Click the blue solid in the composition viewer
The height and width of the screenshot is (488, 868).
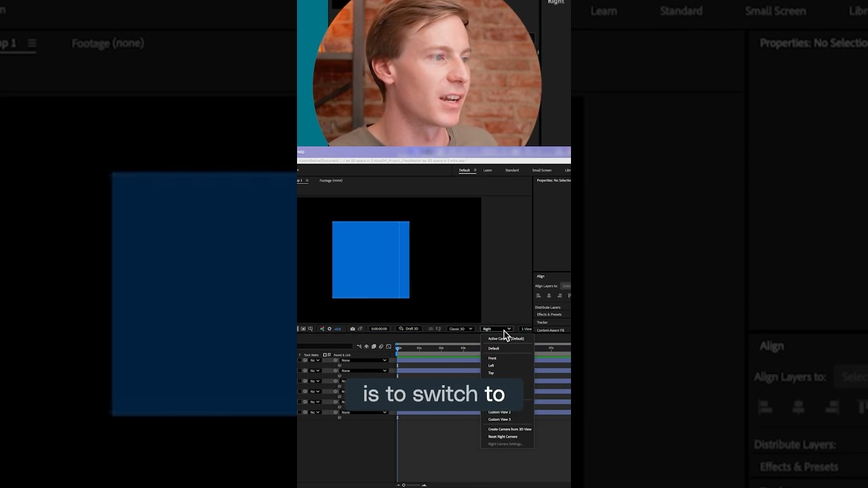(x=371, y=260)
